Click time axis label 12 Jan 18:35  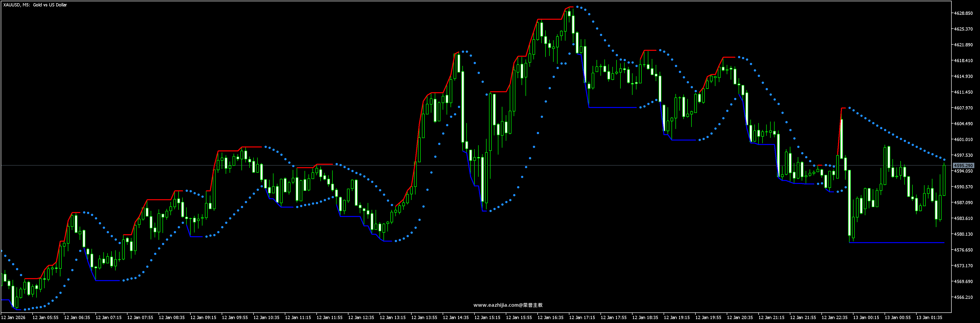pyautogui.click(x=646, y=318)
